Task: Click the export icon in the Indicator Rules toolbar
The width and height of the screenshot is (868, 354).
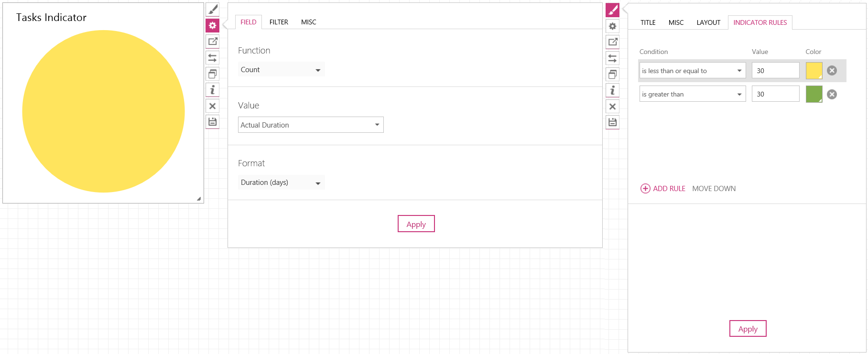Action: (x=613, y=42)
